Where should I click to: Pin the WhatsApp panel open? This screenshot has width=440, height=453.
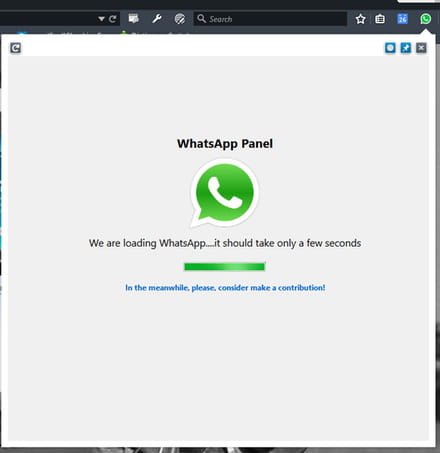406,48
